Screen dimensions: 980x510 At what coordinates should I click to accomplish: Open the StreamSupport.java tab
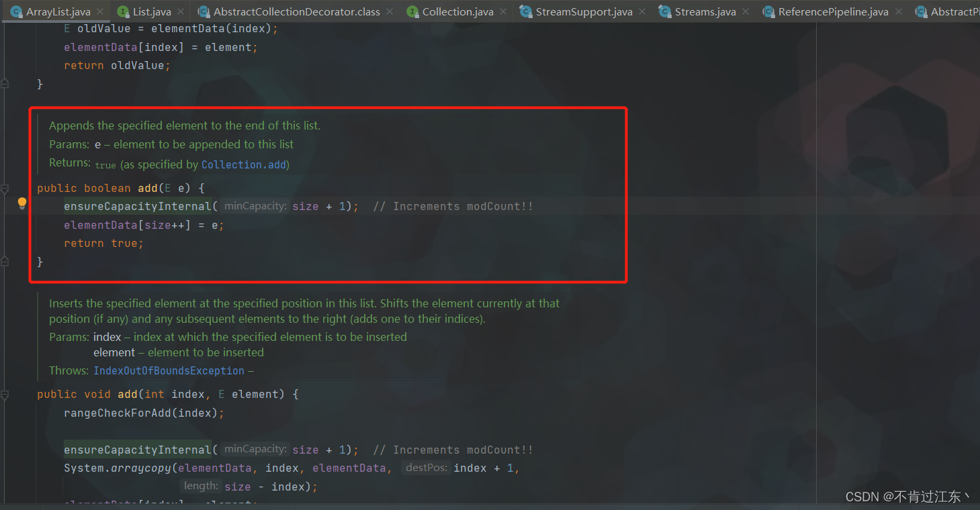tap(583, 11)
